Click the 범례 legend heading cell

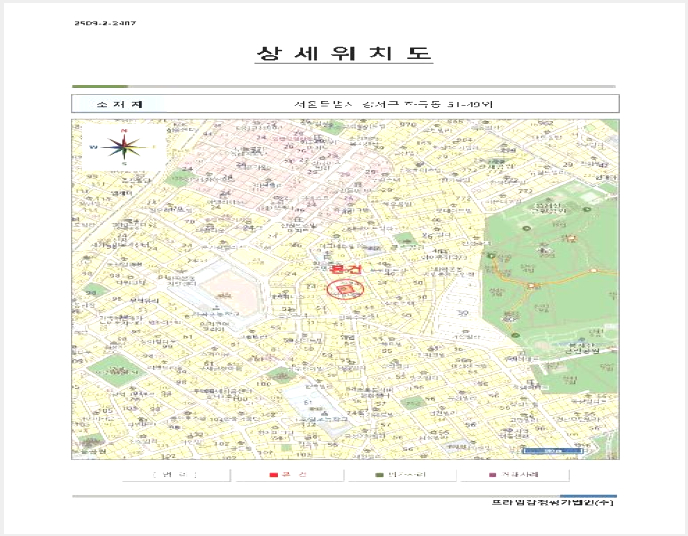pos(176,475)
